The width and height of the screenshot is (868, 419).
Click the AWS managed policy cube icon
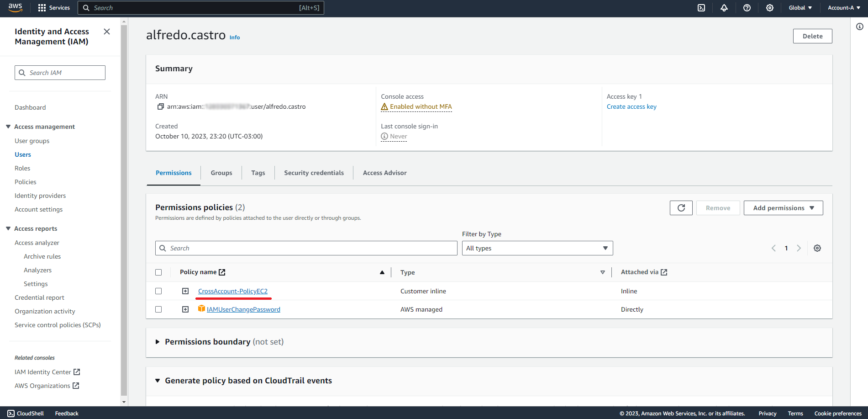tap(201, 309)
